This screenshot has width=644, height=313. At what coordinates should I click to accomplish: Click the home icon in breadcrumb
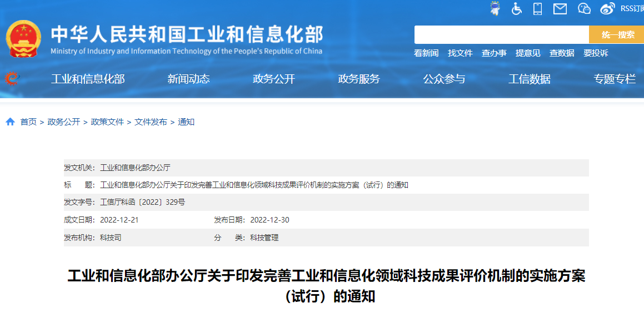tap(11, 122)
